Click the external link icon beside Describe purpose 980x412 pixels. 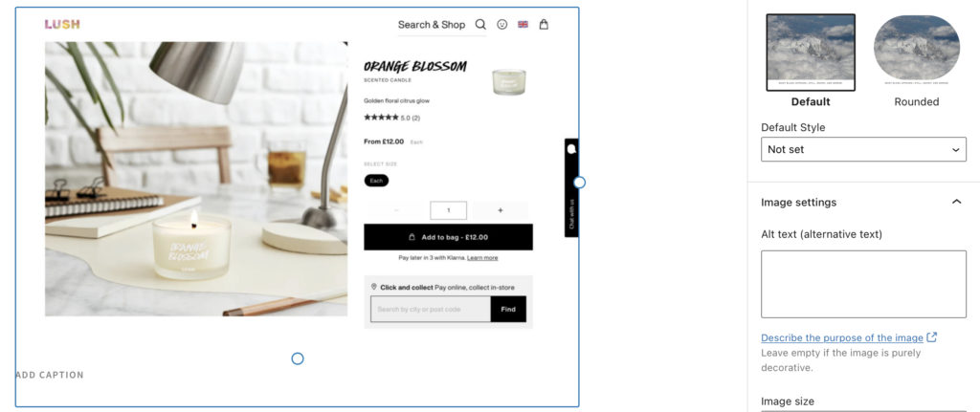coord(932,337)
